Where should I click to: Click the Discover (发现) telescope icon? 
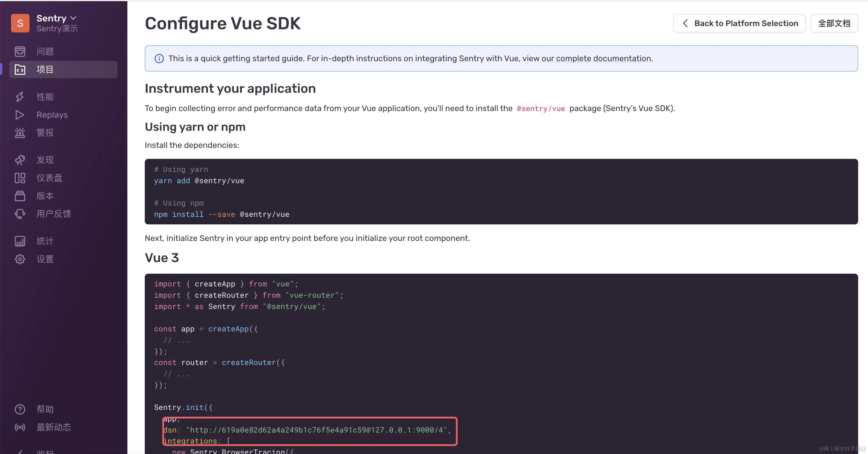20,160
